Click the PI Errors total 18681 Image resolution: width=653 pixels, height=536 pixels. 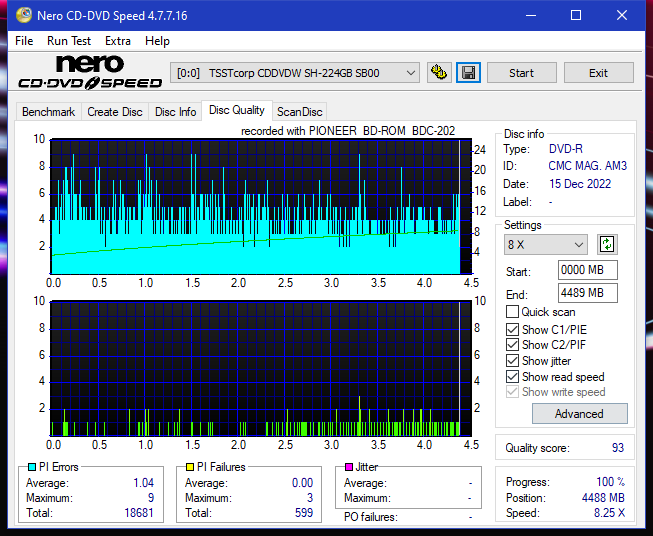[139, 513]
